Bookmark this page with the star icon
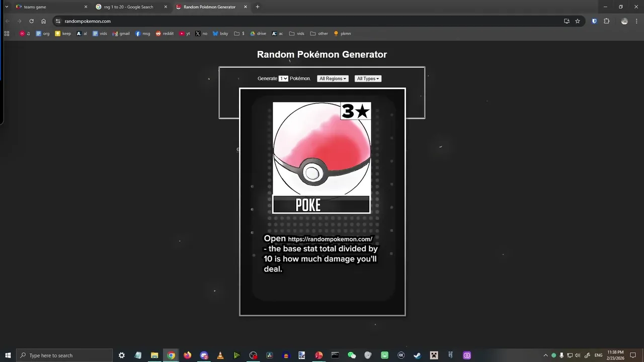 pyautogui.click(x=578, y=21)
